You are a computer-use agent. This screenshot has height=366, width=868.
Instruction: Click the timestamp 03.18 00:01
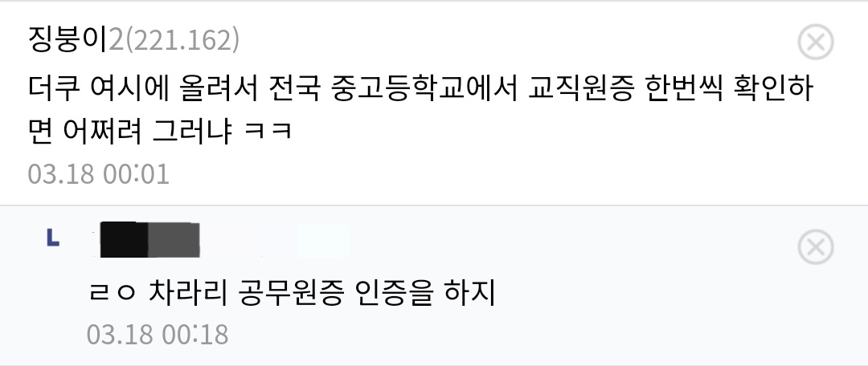point(99,174)
